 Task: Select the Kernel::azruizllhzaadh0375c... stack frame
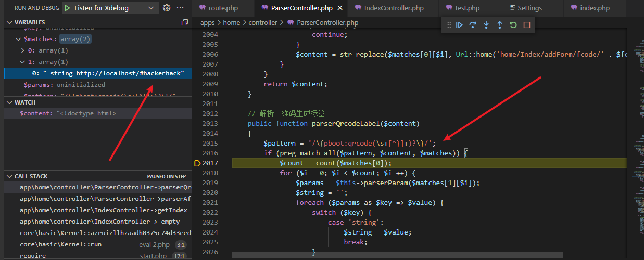98,233
